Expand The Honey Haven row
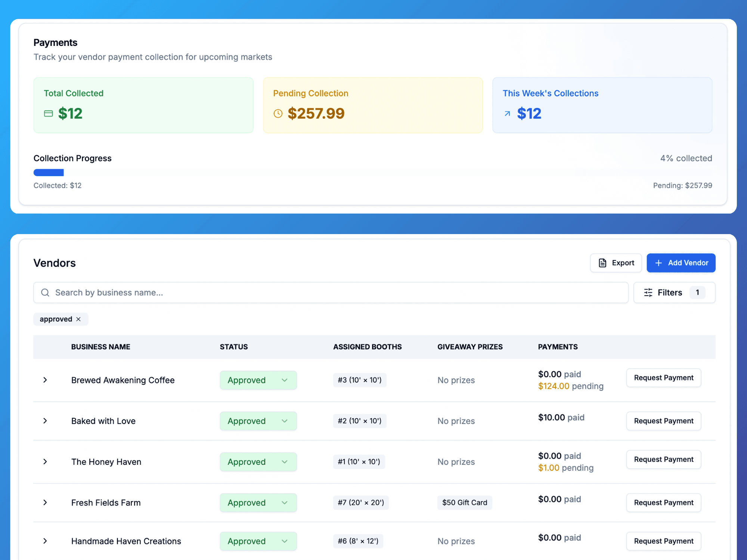Screen dimensions: 747x560 pos(45,462)
